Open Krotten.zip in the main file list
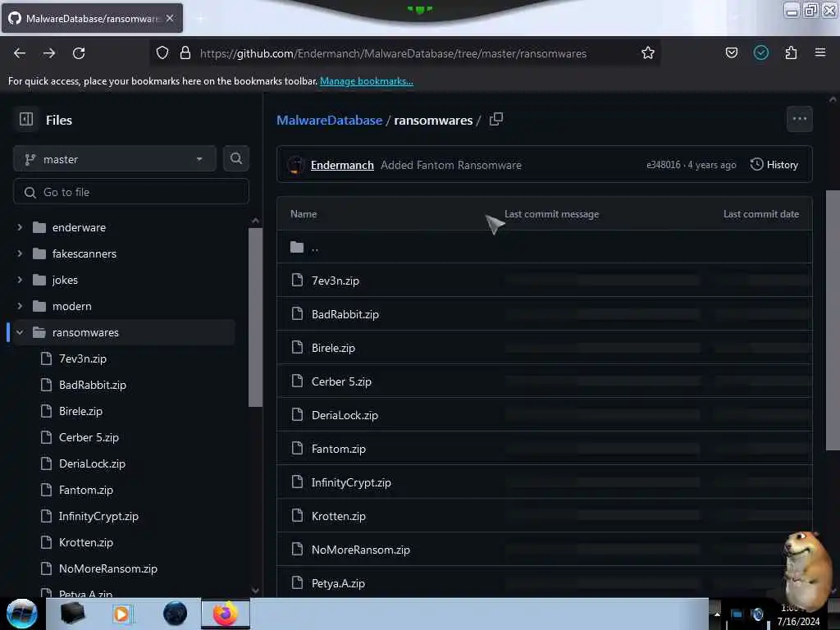This screenshot has height=630, width=840. [x=339, y=516]
